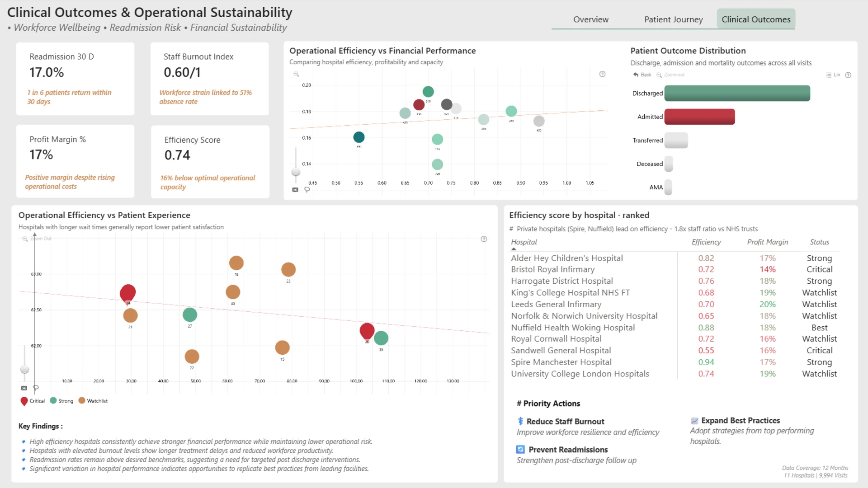Switch to the Overview tab

(x=591, y=19)
